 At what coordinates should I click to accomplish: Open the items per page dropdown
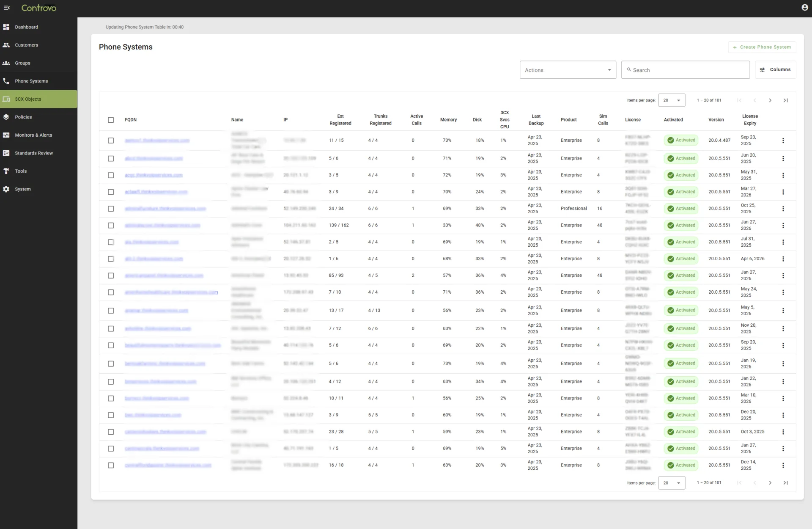click(672, 100)
